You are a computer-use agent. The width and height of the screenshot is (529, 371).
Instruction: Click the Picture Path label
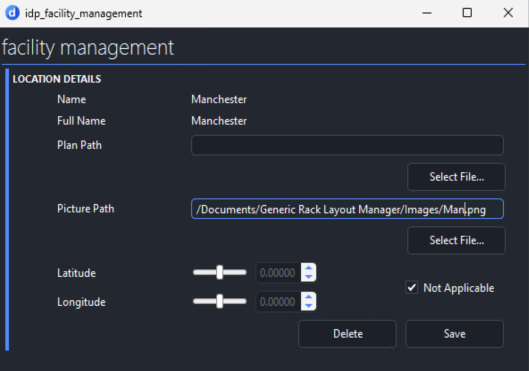click(86, 209)
